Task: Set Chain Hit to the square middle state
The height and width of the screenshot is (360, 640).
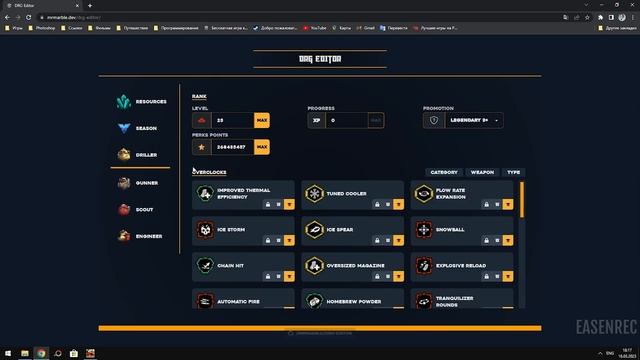Action: (278, 276)
